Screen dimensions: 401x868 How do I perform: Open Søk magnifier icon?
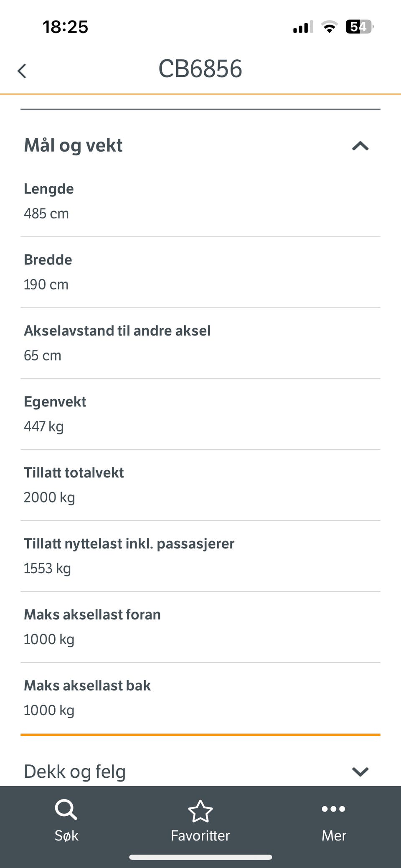(x=66, y=810)
